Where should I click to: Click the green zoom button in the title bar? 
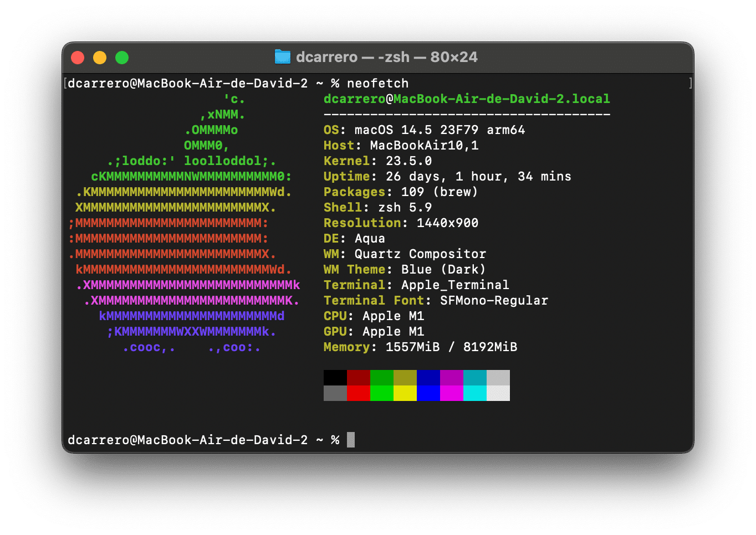point(121,57)
